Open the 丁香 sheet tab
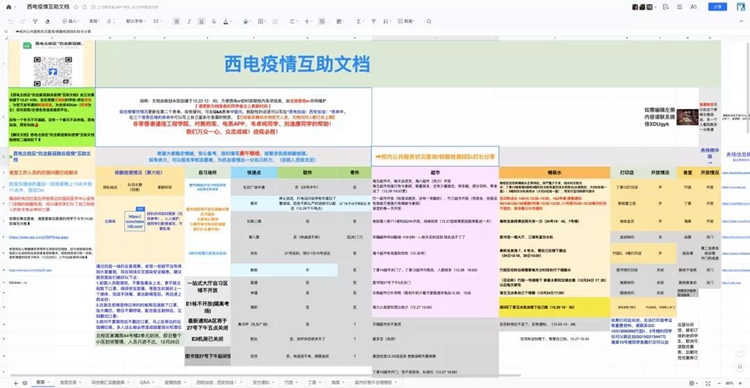 [x=314, y=383]
